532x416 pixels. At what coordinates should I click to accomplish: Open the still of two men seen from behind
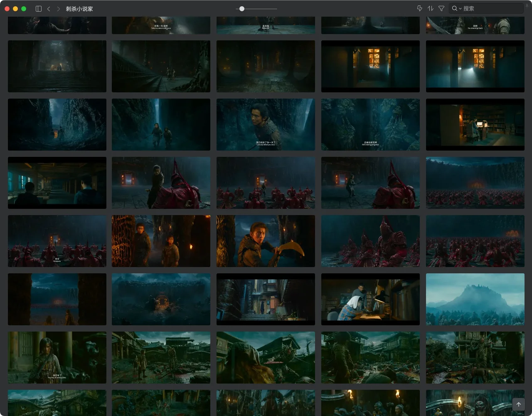[x=57, y=183]
